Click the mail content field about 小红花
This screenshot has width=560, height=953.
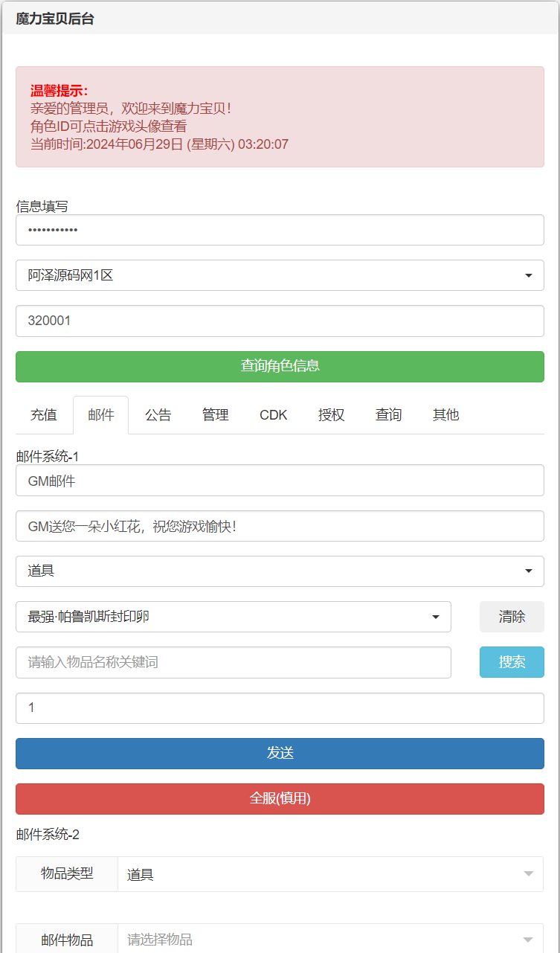point(280,526)
